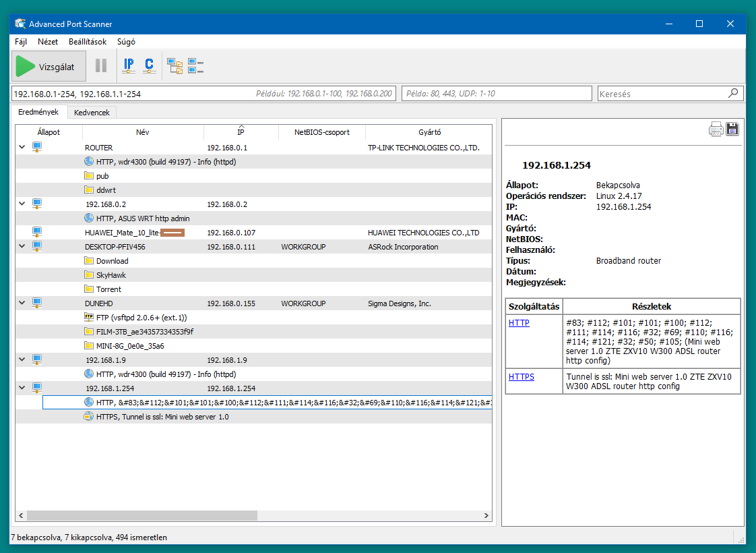Screen dimensions: 756x553
Task: Select the HTTP &#83;&#112; encoded row
Action: click(267, 403)
